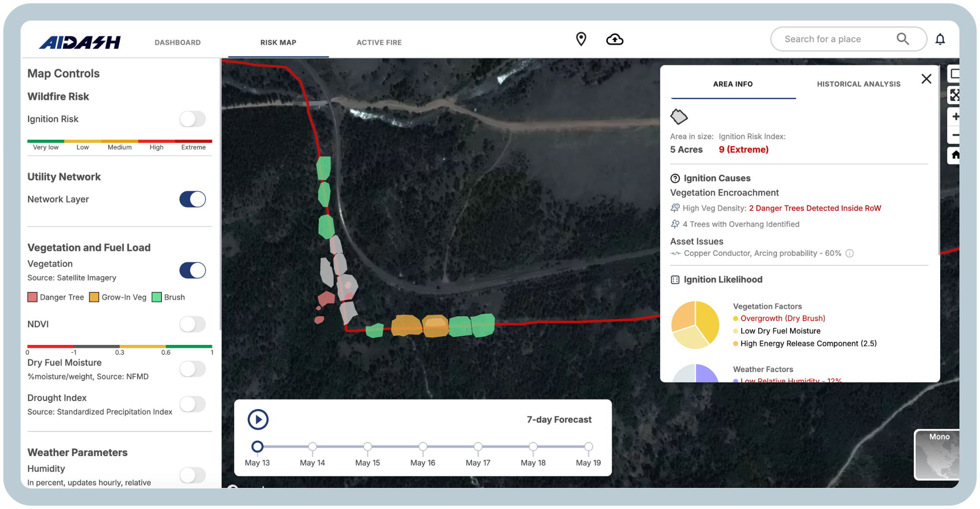The height and width of the screenshot is (509, 980).
Task: Click the Trees with Overhang icon
Action: [675, 224]
